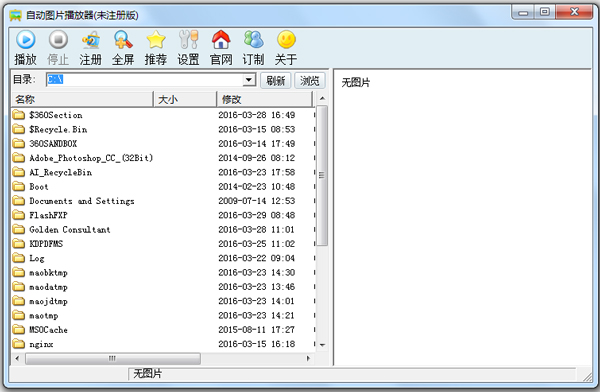Viewport: 600px width, 392px height.
Task: Click date 2014-02-23 10:48
Action: (256, 186)
